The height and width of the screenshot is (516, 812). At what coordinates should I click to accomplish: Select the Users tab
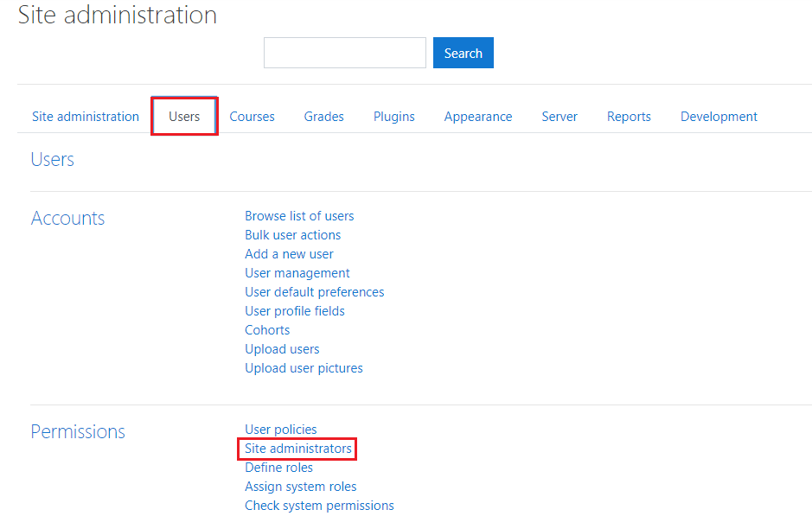184,117
